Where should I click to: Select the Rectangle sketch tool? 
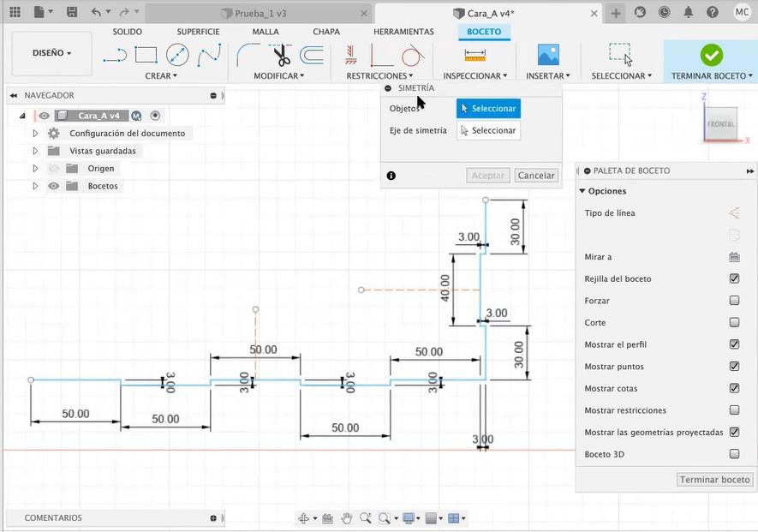pyautogui.click(x=146, y=55)
